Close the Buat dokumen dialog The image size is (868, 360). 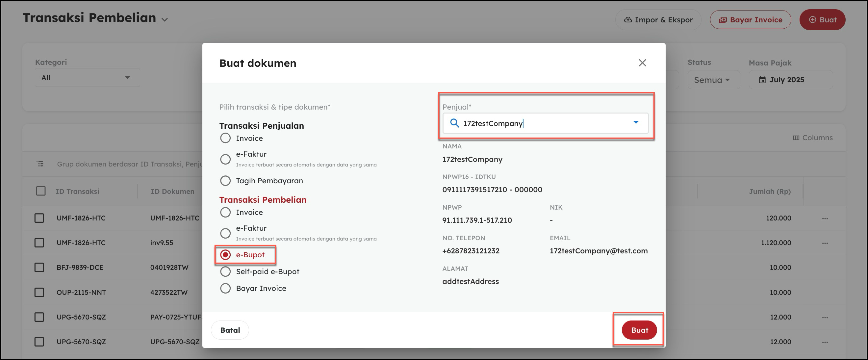642,63
